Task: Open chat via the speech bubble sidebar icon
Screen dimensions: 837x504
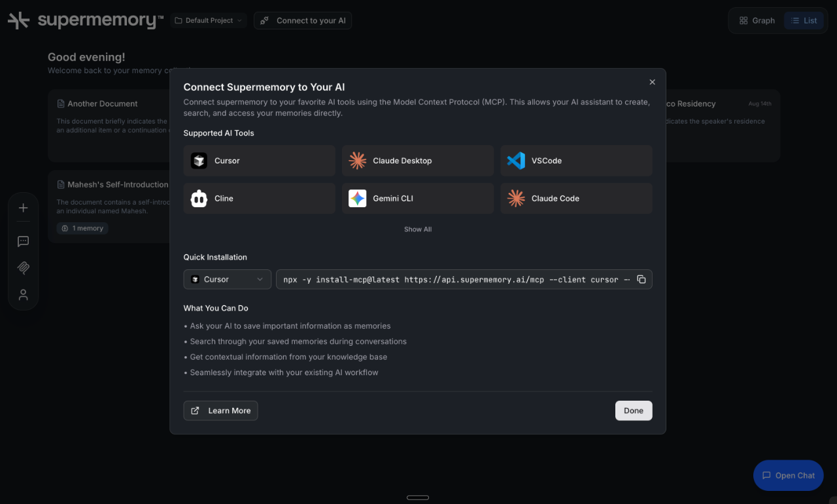Action: 23,241
